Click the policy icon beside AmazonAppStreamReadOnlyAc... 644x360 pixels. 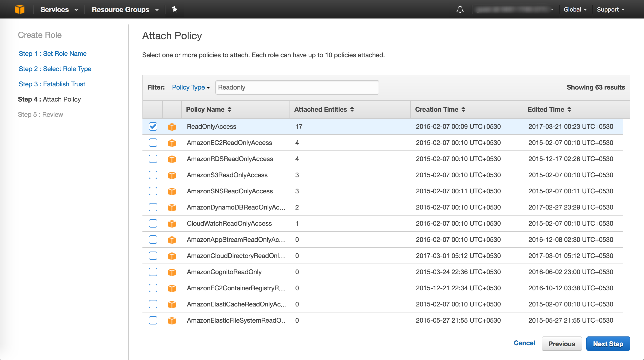[x=172, y=240]
